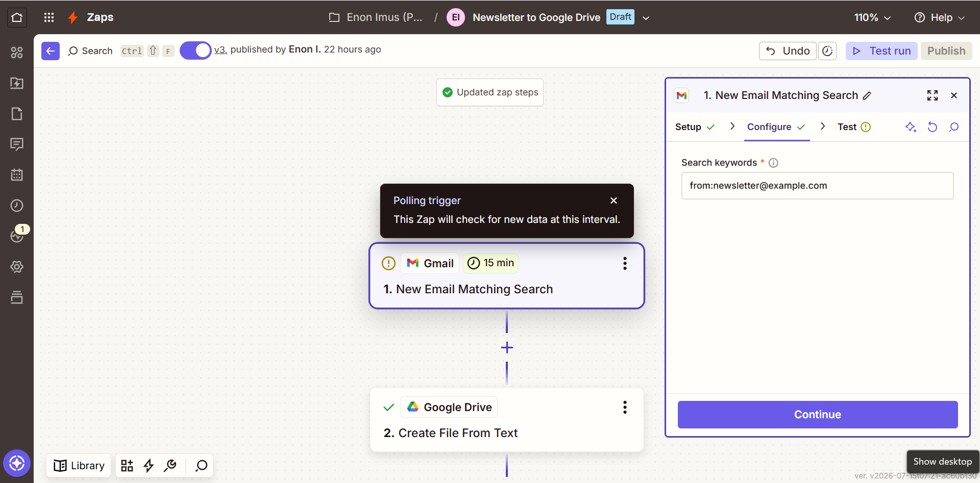Click the Search keywords input field
Viewport: 980px width, 483px height.
point(817,186)
